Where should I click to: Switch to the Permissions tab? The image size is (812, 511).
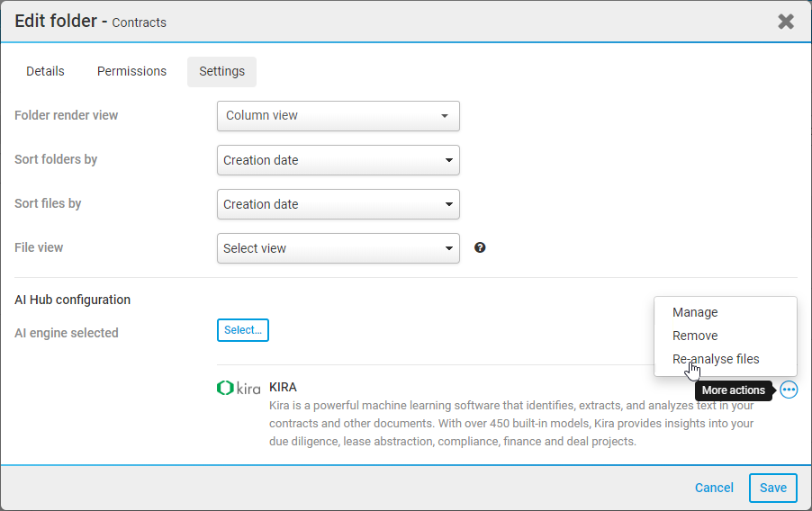pos(131,71)
